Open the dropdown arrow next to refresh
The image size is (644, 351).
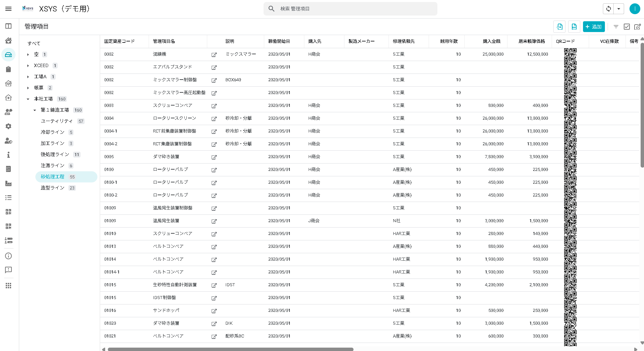coord(619,9)
